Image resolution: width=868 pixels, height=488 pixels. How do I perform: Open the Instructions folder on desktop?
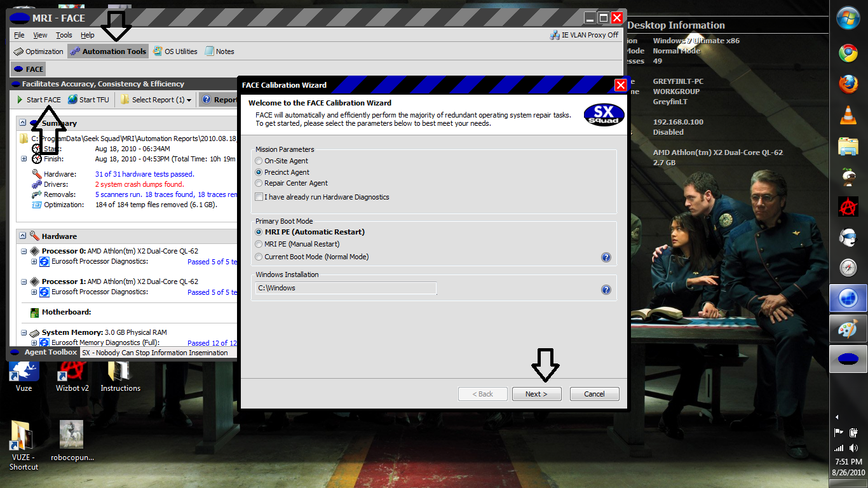[121, 376]
